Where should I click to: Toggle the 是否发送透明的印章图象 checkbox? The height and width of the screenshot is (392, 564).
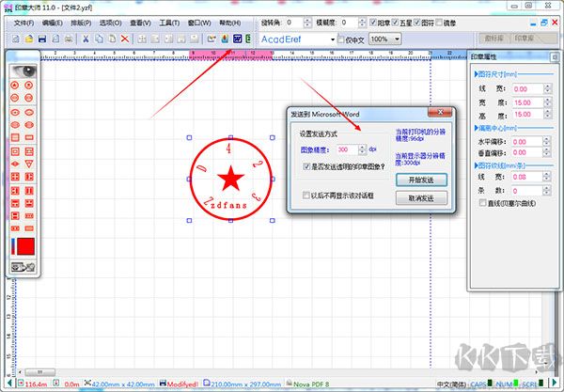click(307, 167)
